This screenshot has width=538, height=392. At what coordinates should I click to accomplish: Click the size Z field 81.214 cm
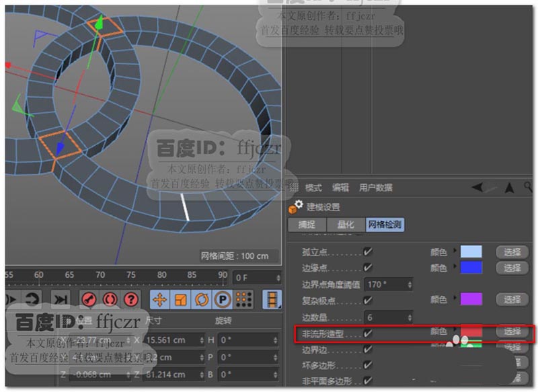172,375
